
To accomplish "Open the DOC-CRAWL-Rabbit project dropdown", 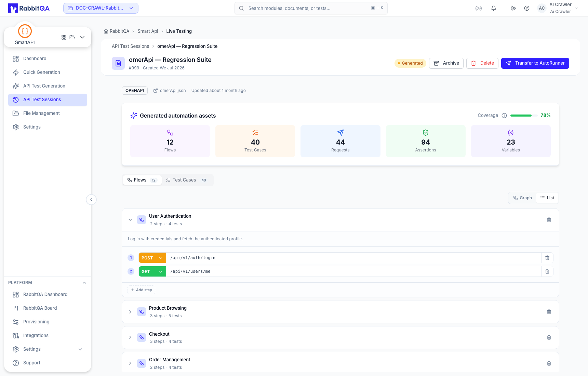I will (x=101, y=8).
